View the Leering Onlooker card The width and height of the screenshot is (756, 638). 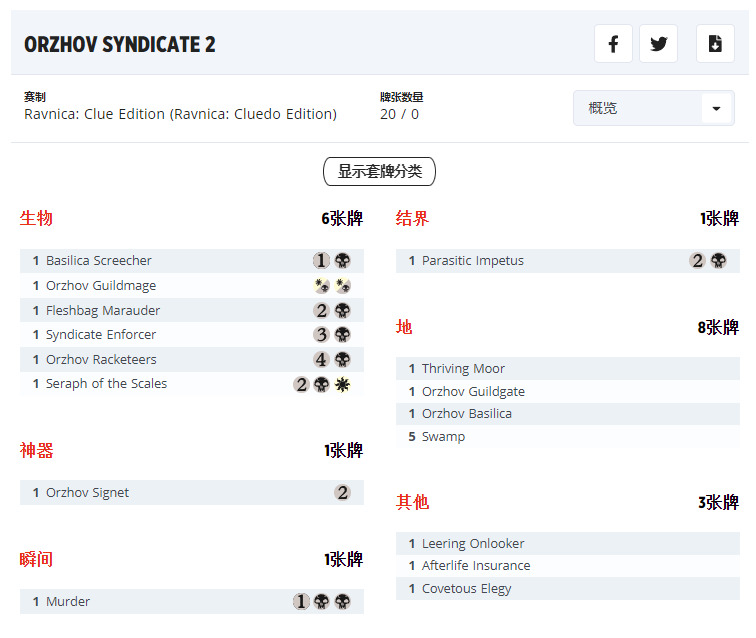[473, 544]
